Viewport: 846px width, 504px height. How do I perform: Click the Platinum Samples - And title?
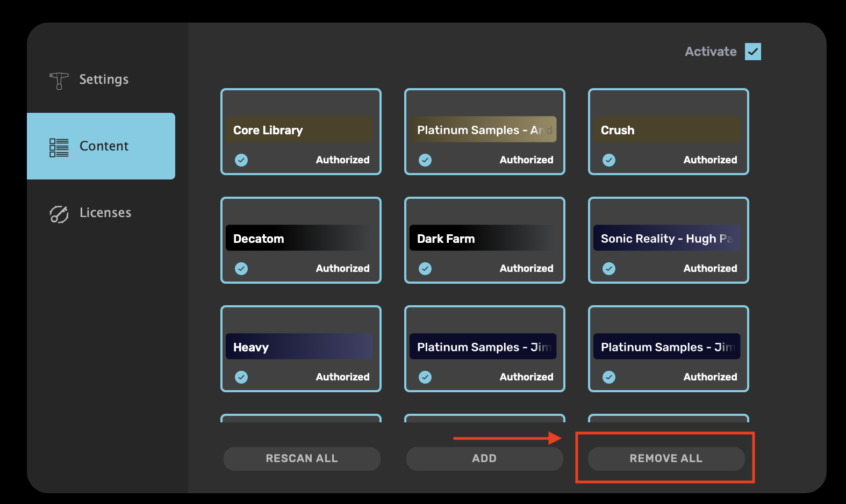pyautogui.click(x=484, y=130)
